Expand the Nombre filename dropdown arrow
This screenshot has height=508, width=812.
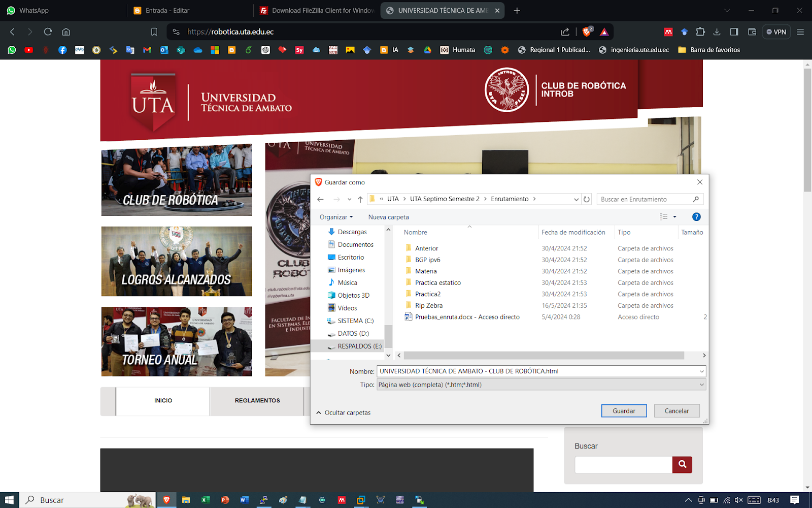pos(701,371)
